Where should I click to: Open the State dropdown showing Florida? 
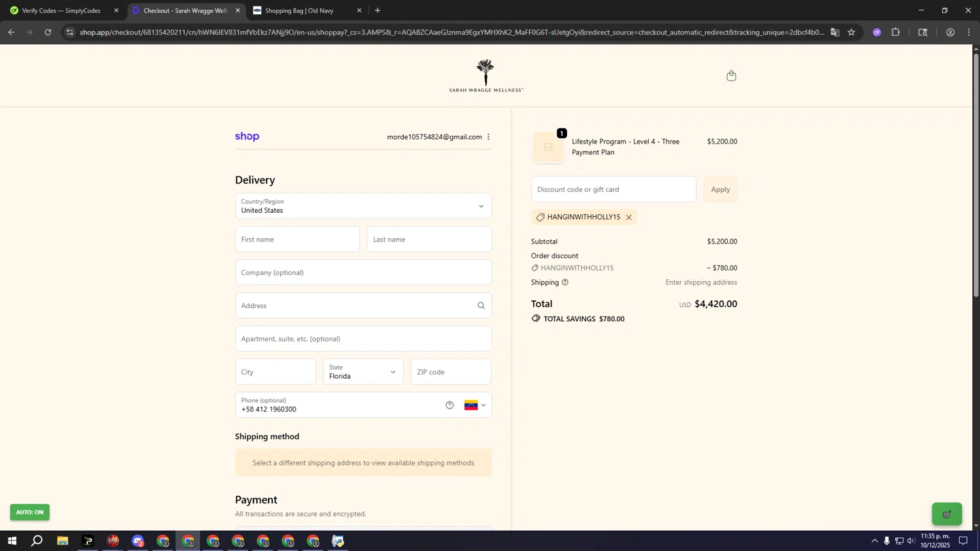point(363,372)
